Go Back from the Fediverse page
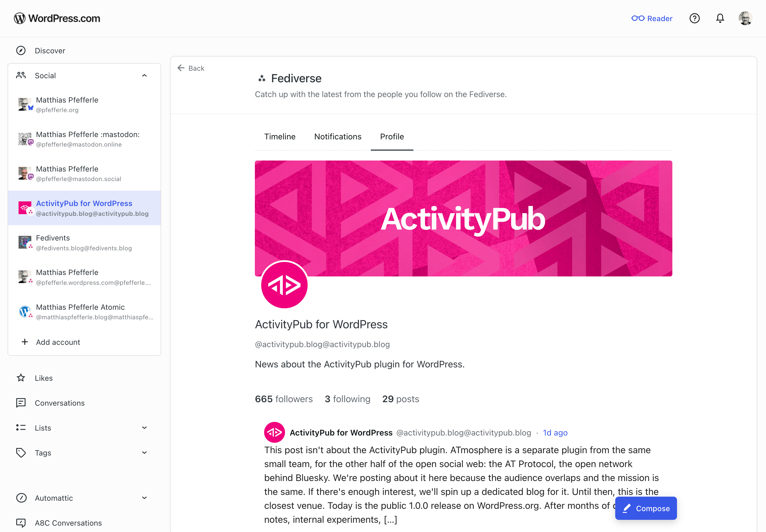The image size is (766, 532). coord(191,68)
